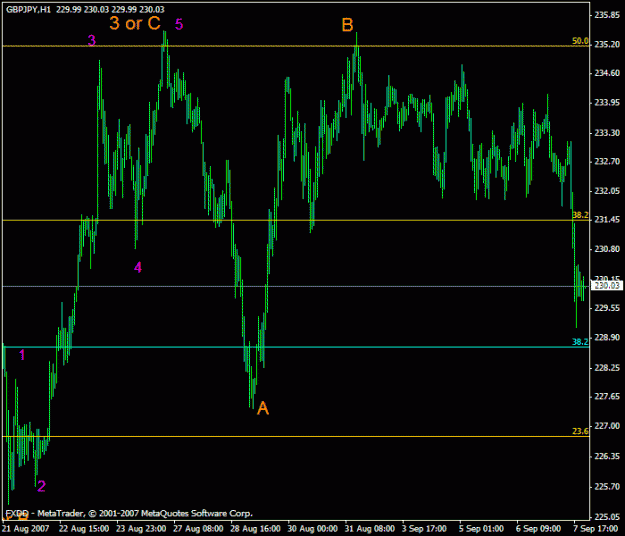Click price scale value 235.20

(x=607, y=44)
